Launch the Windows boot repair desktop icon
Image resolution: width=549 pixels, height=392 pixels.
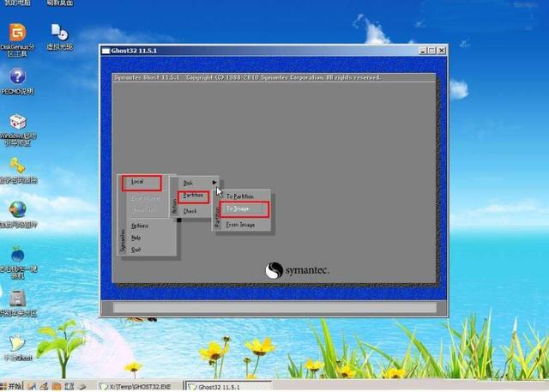tap(17, 124)
